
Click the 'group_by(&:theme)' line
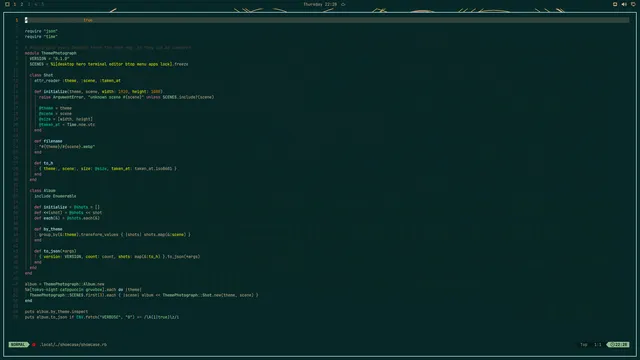click(115, 235)
